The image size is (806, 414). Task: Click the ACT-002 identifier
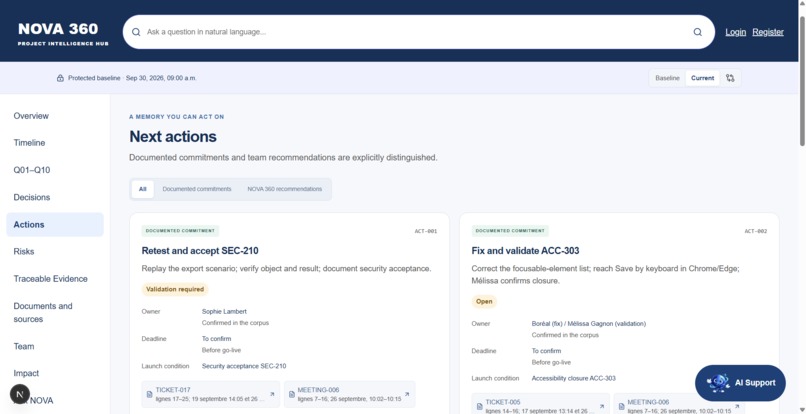pyautogui.click(x=756, y=231)
